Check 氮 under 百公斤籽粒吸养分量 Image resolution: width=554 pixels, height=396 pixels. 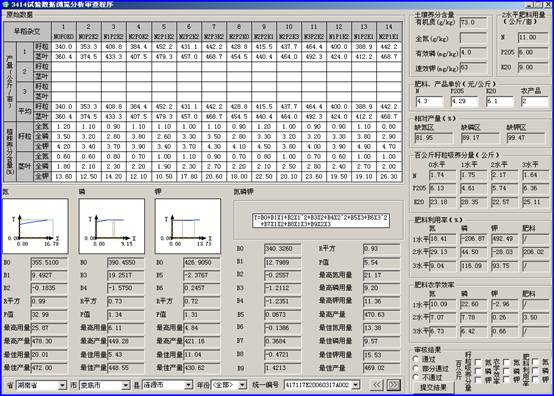[478, 362]
